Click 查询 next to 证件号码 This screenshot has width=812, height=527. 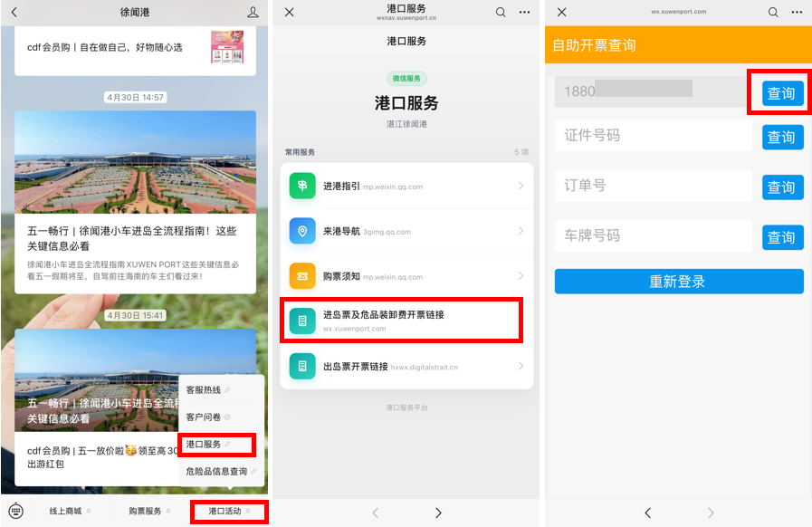coord(782,138)
